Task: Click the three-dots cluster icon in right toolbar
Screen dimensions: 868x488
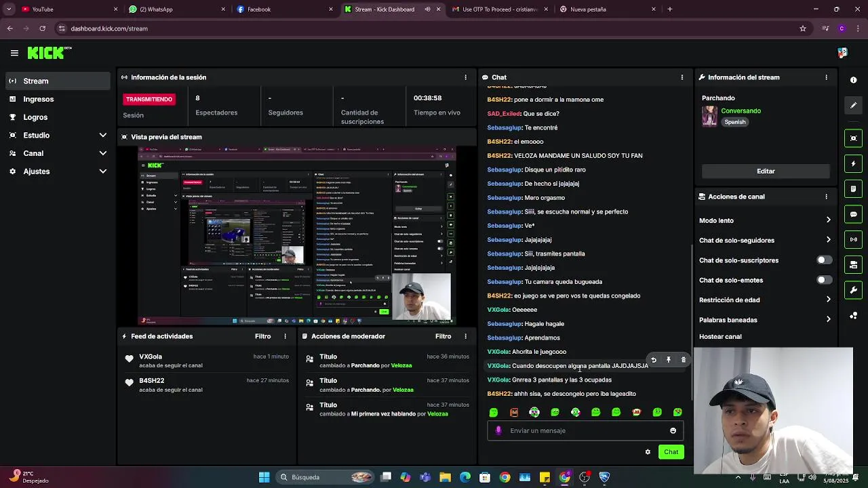Action: (853, 315)
